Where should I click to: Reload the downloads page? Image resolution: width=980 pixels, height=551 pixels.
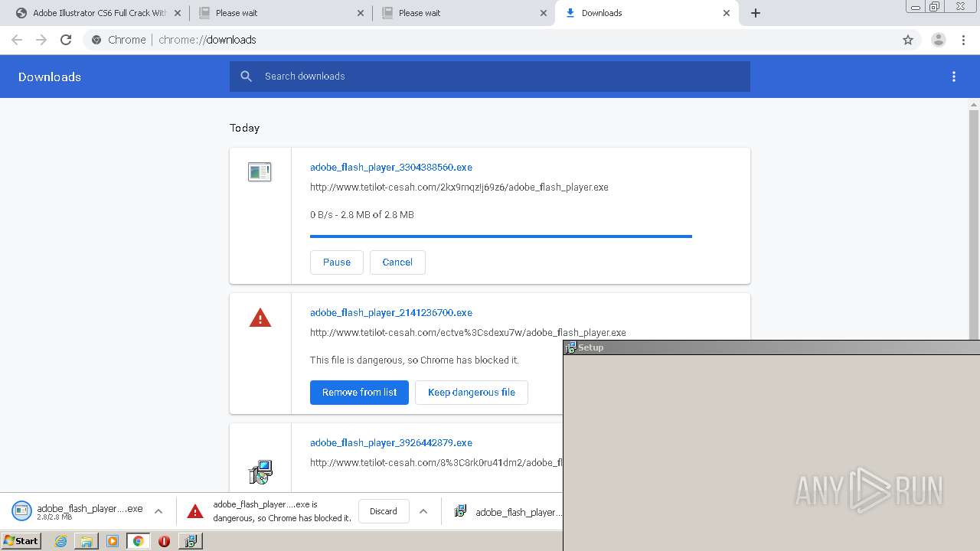click(x=66, y=40)
